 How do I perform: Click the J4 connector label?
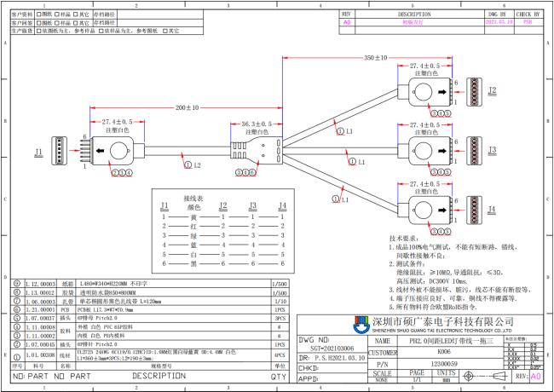pos(492,207)
